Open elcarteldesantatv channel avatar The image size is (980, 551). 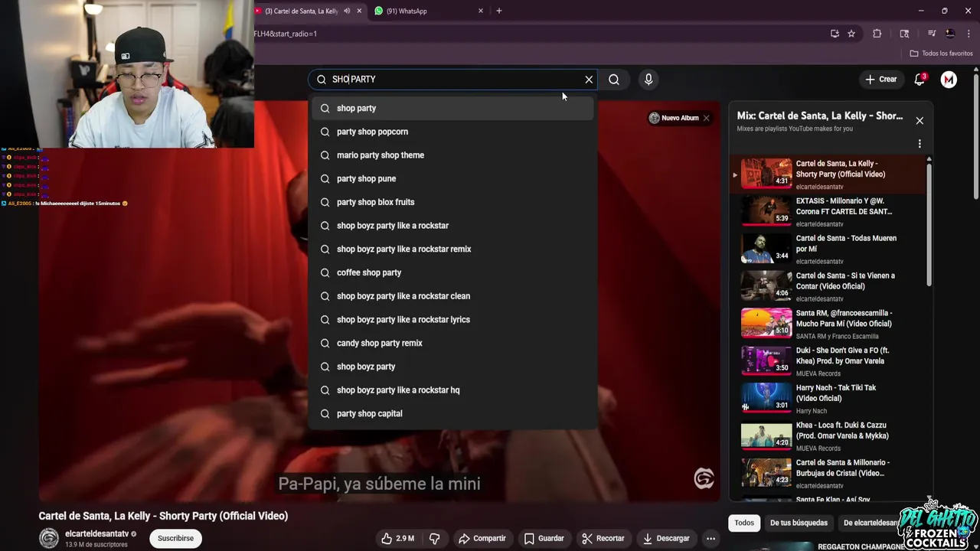click(x=49, y=539)
